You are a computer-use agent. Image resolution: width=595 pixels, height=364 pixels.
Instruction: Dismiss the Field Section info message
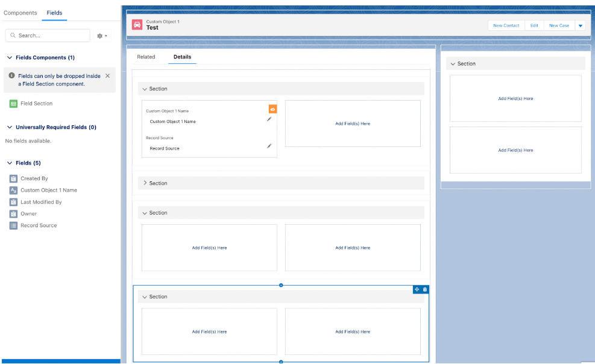[108, 76]
